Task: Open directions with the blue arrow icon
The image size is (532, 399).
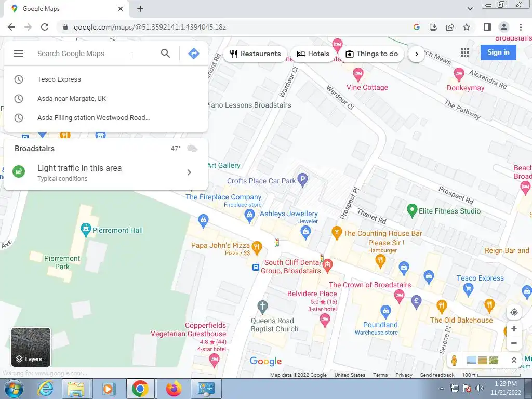Action: pyautogui.click(x=194, y=54)
